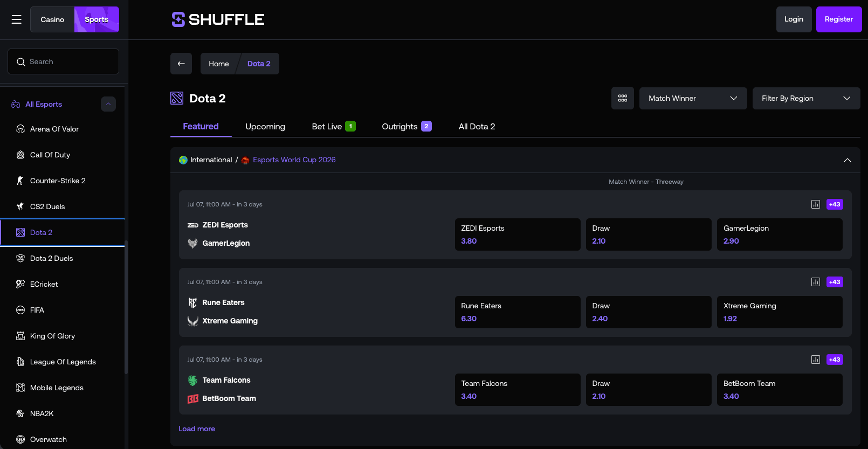Bet on Draw at 2.40
Image resolution: width=868 pixels, height=449 pixels.
coord(649,312)
